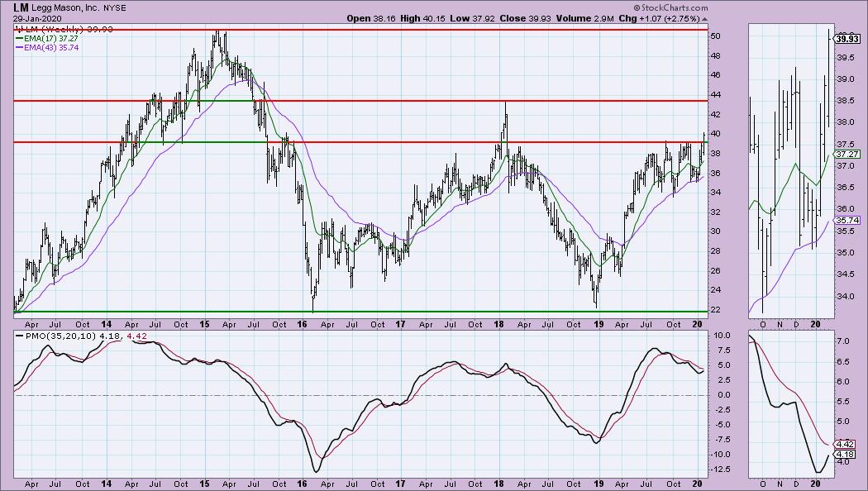Click the 32 label on the price axis
This screenshot has width=868, height=491.
click(x=716, y=212)
